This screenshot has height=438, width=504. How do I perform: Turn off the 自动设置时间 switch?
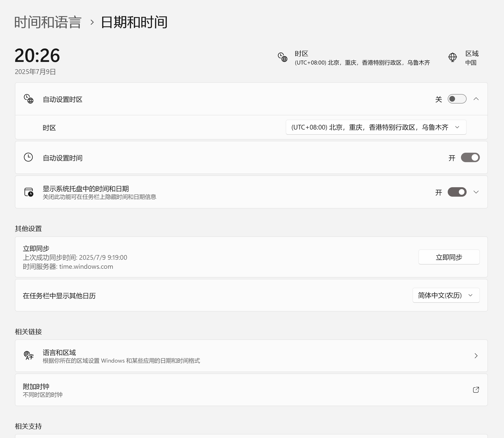tap(470, 158)
